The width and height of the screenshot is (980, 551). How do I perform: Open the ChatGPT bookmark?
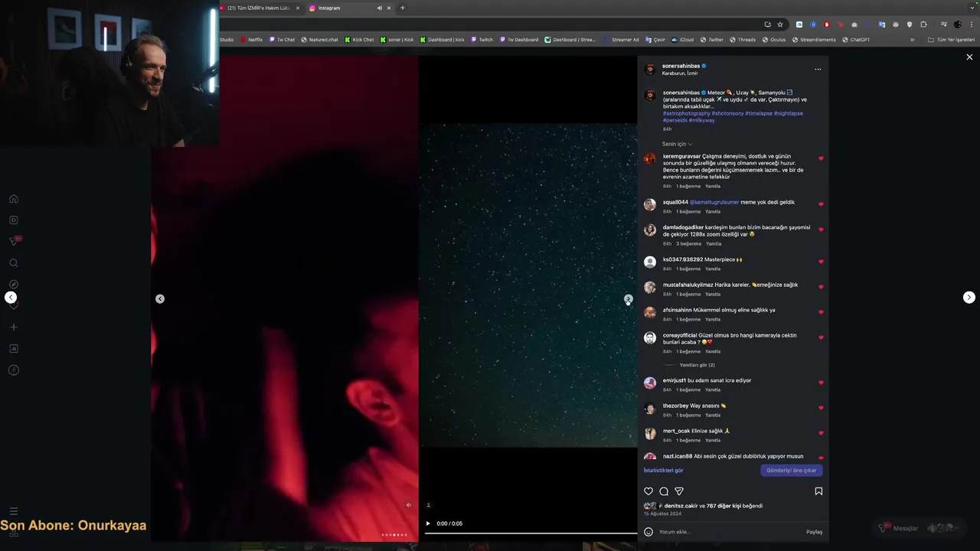[856, 40]
